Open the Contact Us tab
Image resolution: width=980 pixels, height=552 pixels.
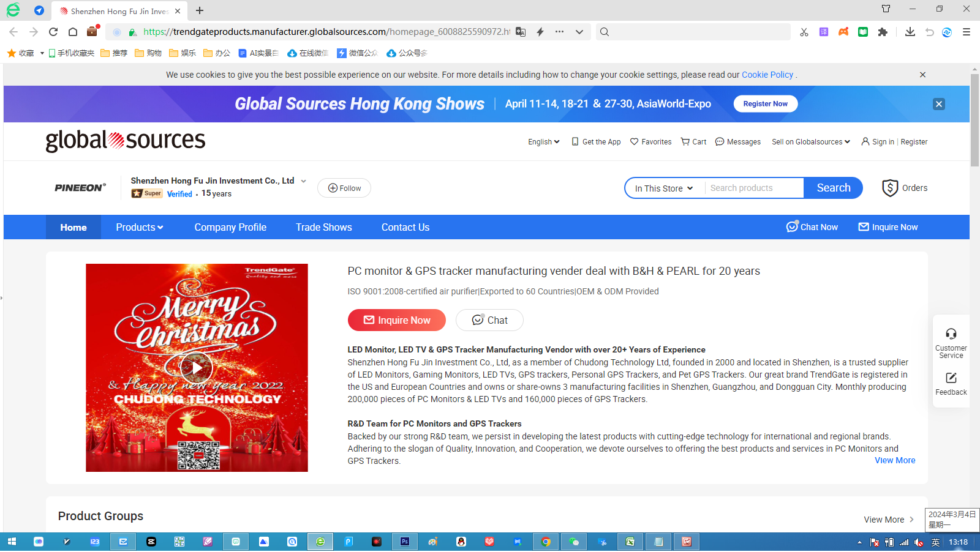pyautogui.click(x=405, y=227)
